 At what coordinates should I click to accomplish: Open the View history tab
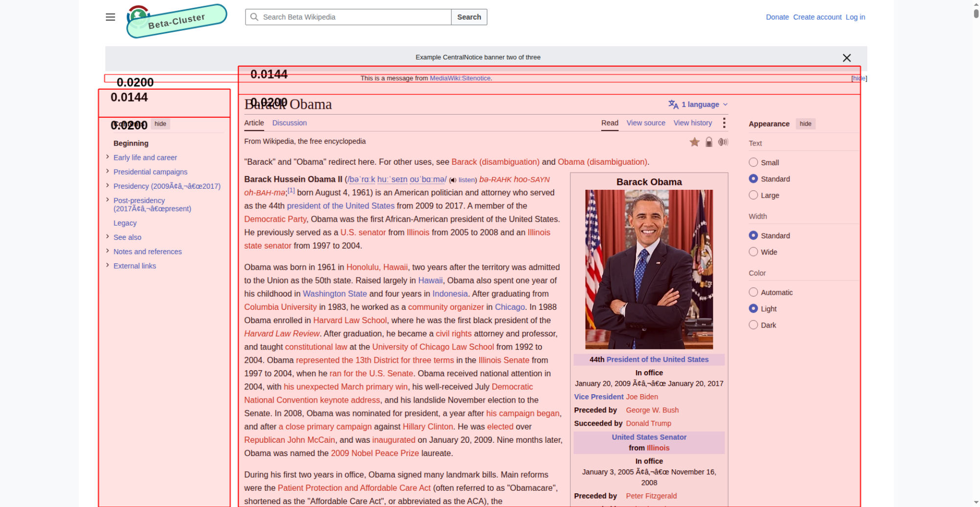(x=693, y=123)
